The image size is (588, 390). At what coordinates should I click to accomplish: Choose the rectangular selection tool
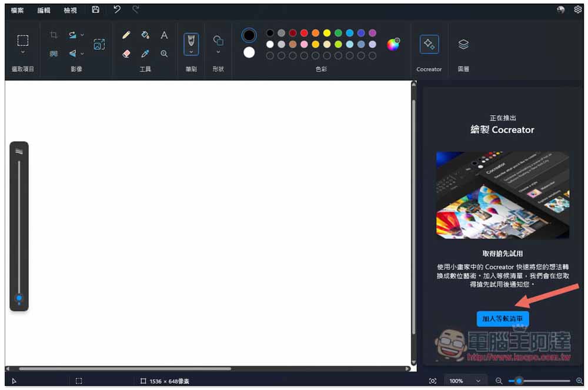[23, 40]
